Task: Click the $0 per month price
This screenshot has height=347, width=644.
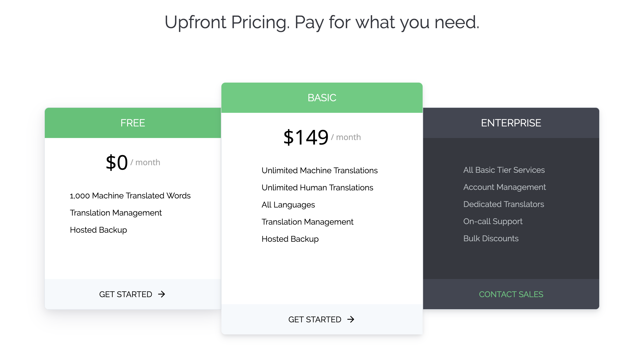Action: click(133, 162)
